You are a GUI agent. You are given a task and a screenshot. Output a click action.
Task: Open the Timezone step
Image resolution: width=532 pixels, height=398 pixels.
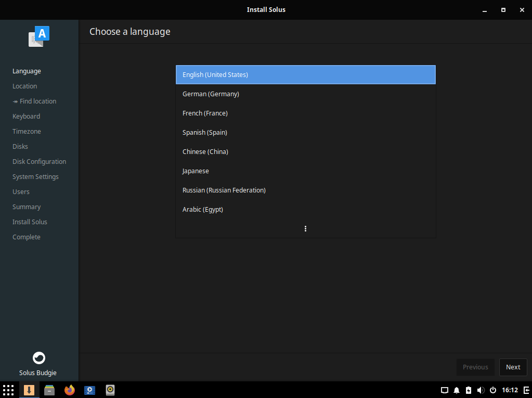coord(27,131)
